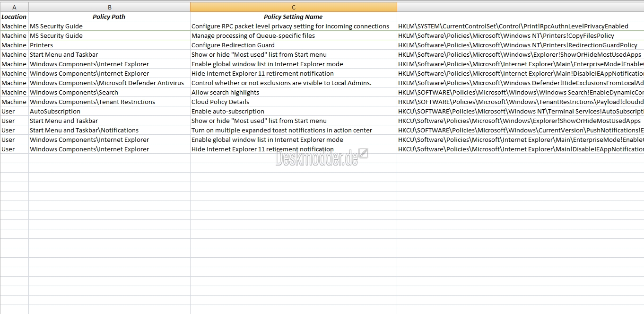644x314 pixels.
Task: Click the "Location" header cell
Action: click(x=14, y=17)
